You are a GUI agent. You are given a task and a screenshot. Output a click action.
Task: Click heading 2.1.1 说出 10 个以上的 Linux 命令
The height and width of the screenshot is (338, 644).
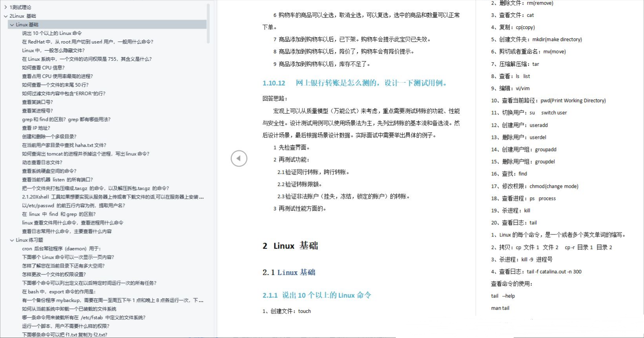click(317, 295)
